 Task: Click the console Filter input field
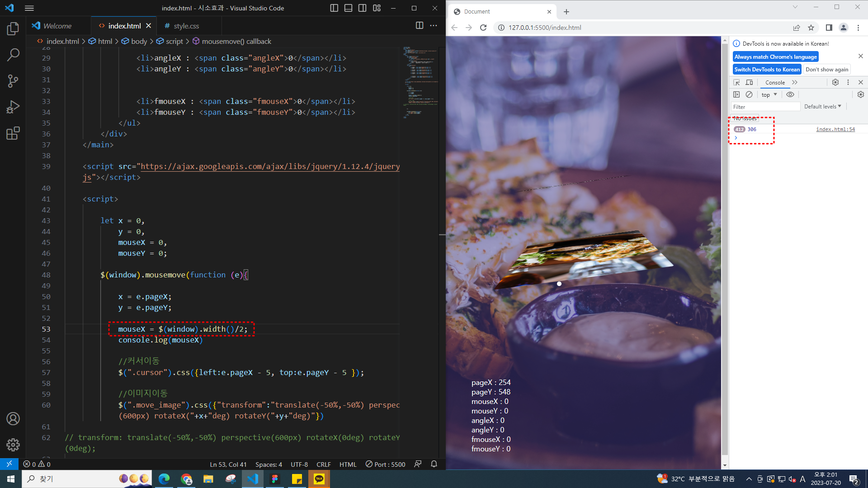(x=765, y=107)
